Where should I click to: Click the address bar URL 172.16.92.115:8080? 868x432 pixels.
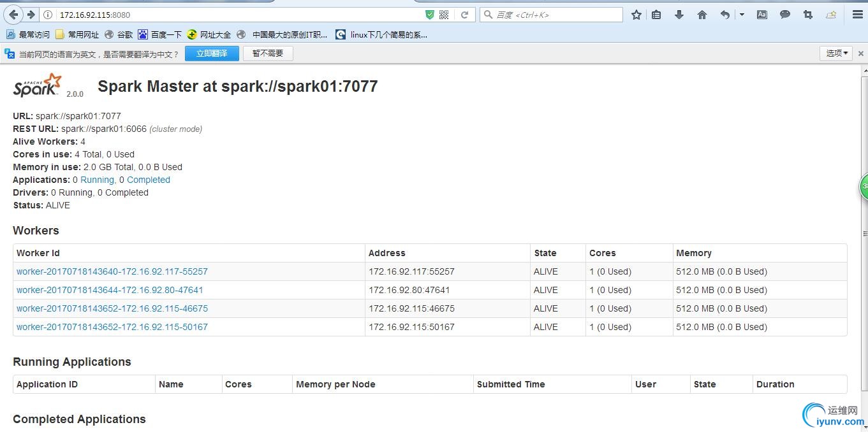click(95, 15)
